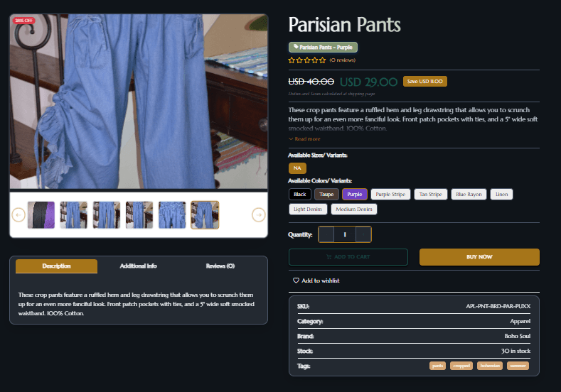The image size is (561, 392).
Task: Choose the Taupe color variant
Action: 326,194
